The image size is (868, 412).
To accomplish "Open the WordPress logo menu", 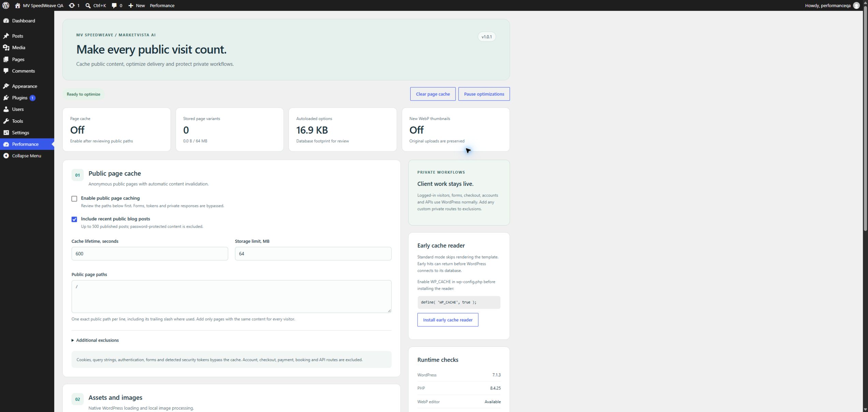I will [5, 5].
